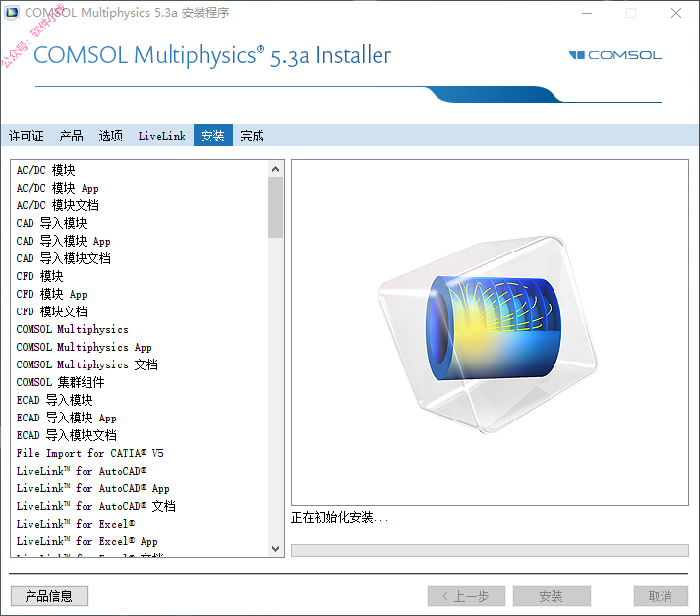
Task: Switch to the 产品 tab
Action: (x=72, y=136)
